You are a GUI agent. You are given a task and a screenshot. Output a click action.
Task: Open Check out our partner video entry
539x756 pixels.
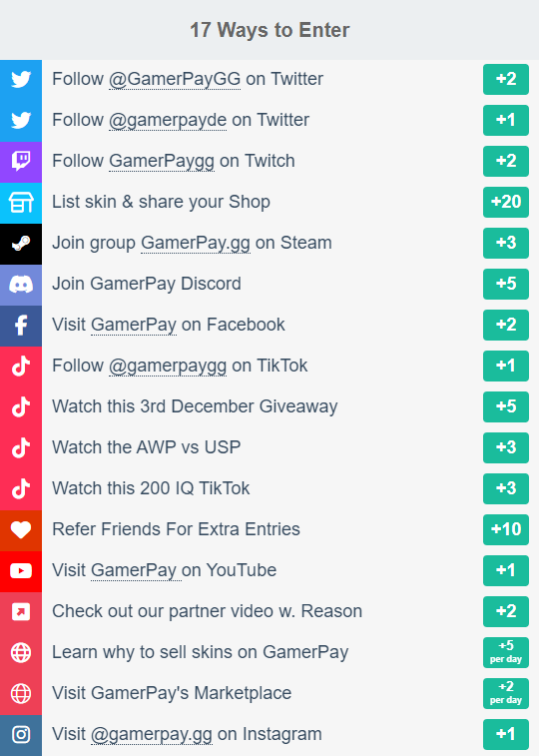pos(269,611)
